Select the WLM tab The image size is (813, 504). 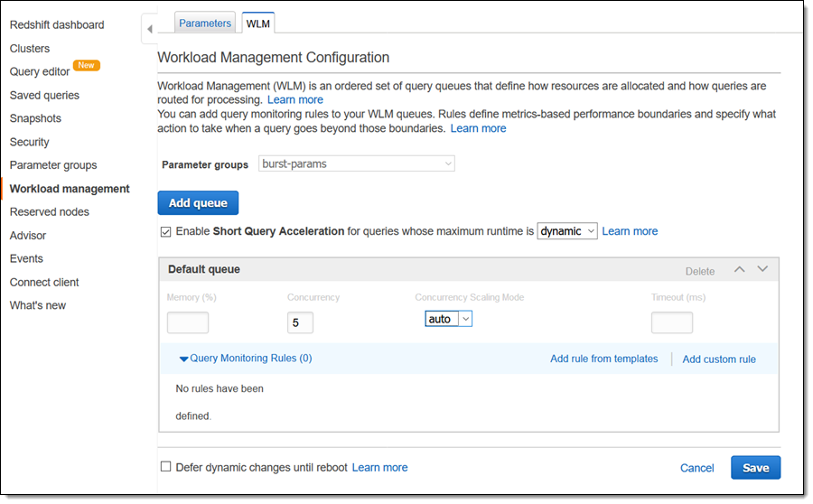point(257,23)
